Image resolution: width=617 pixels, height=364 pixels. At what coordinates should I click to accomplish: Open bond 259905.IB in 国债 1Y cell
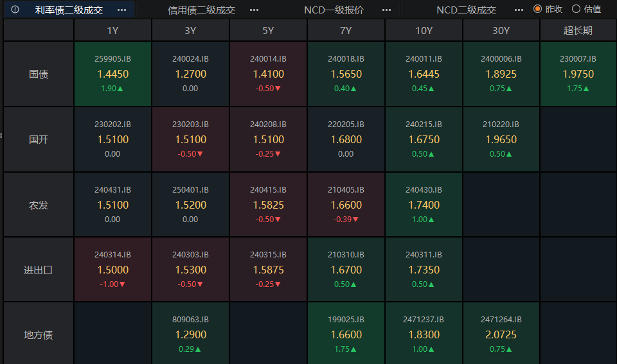click(x=112, y=74)
